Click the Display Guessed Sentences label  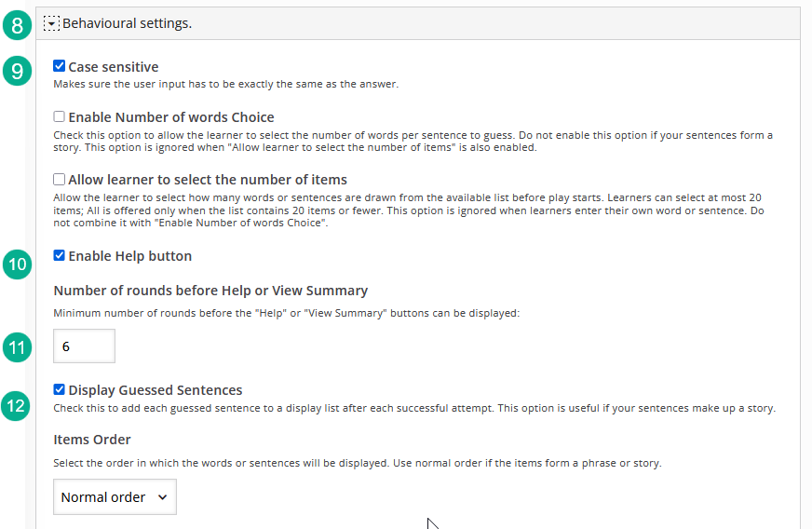[156, 390]
